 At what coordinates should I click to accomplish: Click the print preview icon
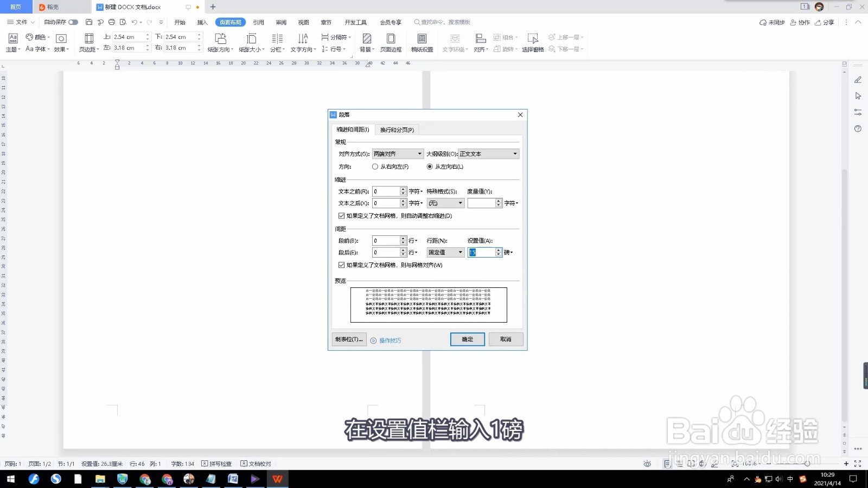[x=123, y=22]
